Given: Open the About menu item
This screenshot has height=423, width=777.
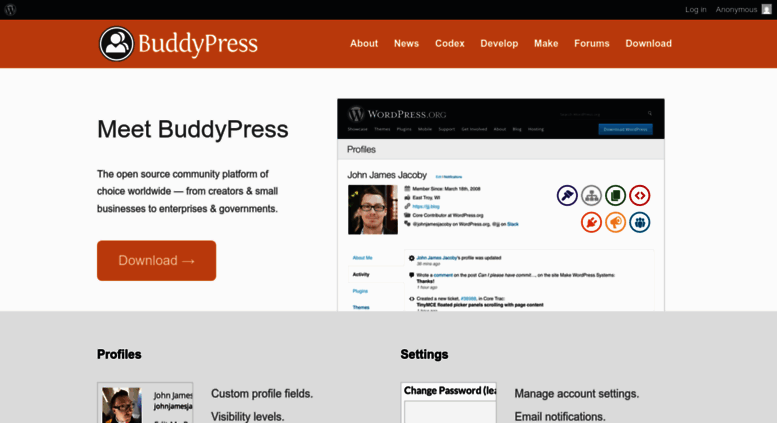Looking at the screenshot, I should [364, 44].
